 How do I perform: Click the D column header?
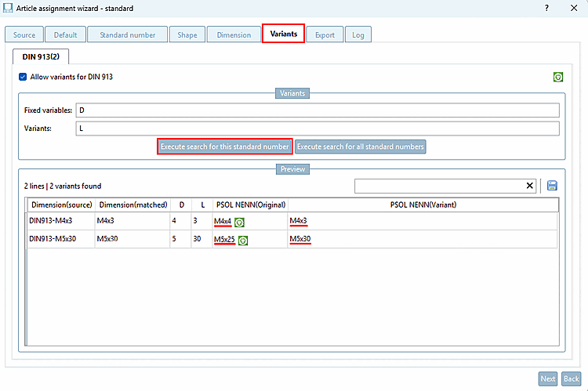click(x=182, y=205)
